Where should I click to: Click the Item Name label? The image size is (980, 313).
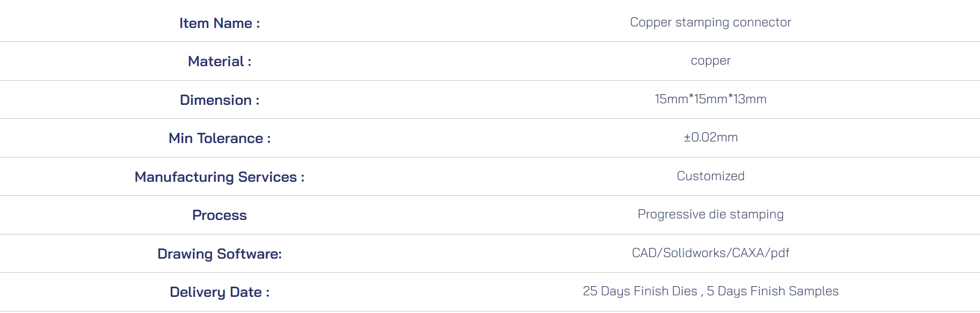220,23
